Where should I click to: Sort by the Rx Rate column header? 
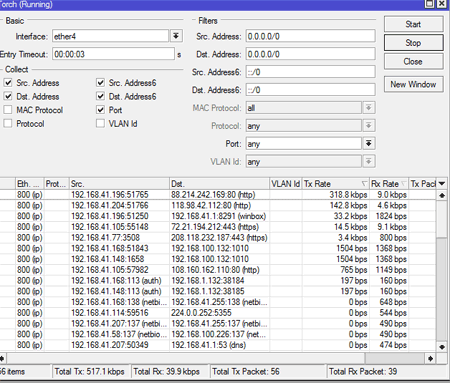(x=389, y=184)
